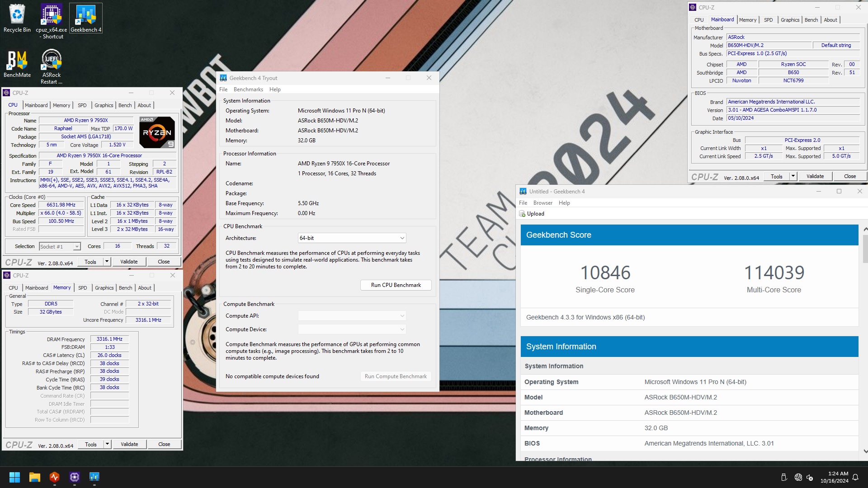Click the USB device tray icon

(x=784, y=477)
